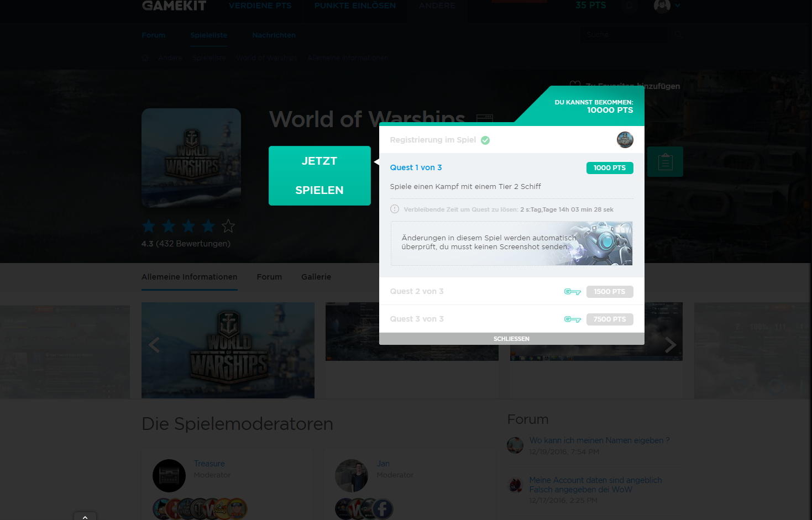
Task: Click the '4.3 (432 Bewertungen)' rating text
Action: click(x=186, y=244)
